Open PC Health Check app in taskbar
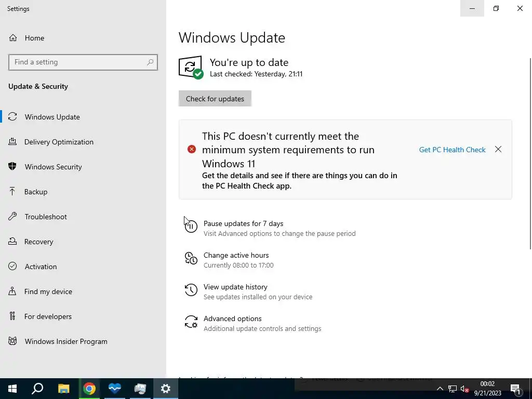Viewport: 532px width, 399px height. tap(115, 389)
